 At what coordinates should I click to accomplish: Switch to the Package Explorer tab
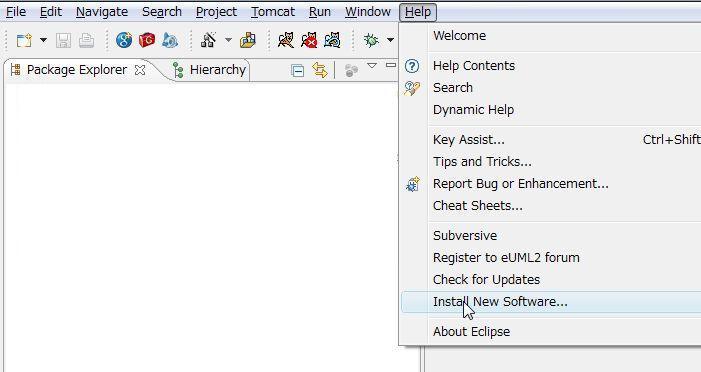coord(76,70)
